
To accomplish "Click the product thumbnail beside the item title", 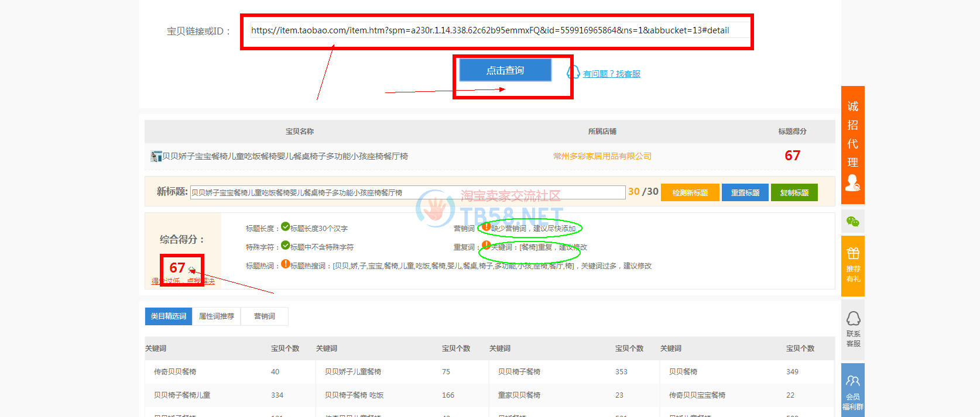I will pos(156,156).
